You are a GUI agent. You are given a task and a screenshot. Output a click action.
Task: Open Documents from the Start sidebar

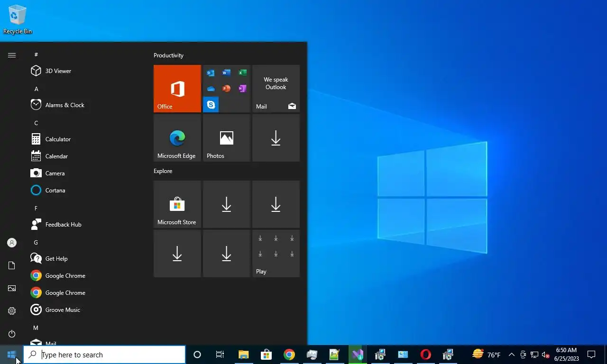coord(12,265)
